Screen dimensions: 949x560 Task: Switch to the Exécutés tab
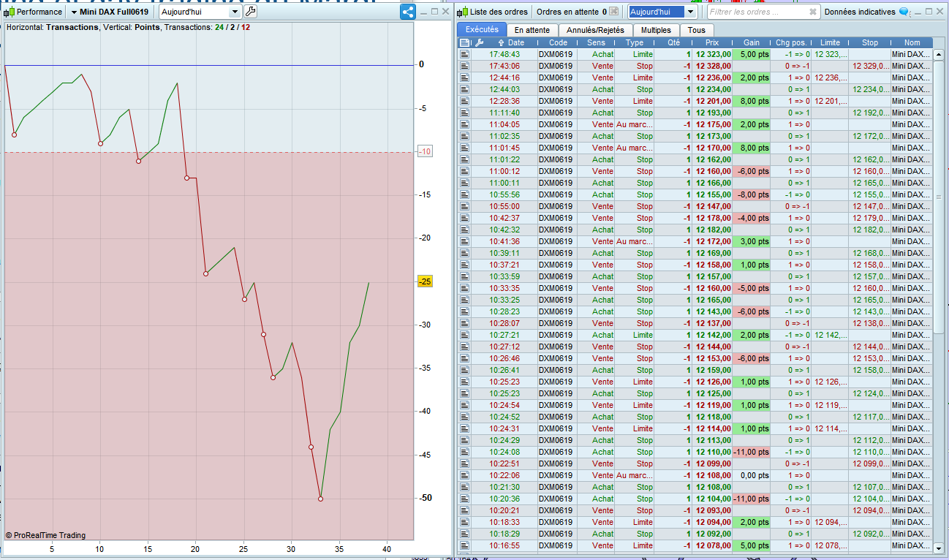[482, 30]
